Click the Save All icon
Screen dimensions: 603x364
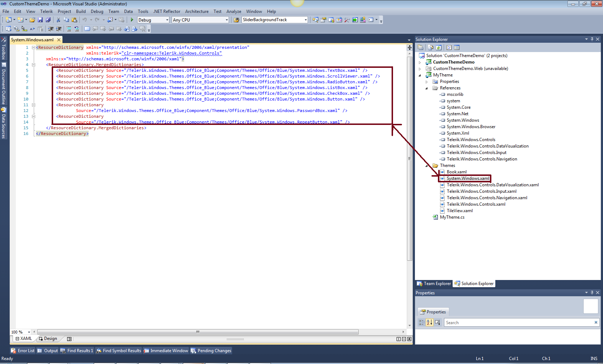[x=48, y=20]
